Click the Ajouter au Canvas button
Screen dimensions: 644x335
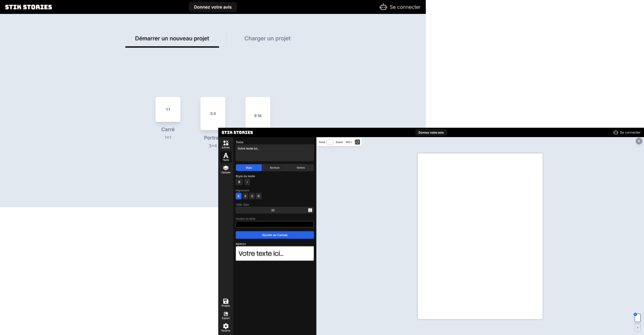pos(275,235)
